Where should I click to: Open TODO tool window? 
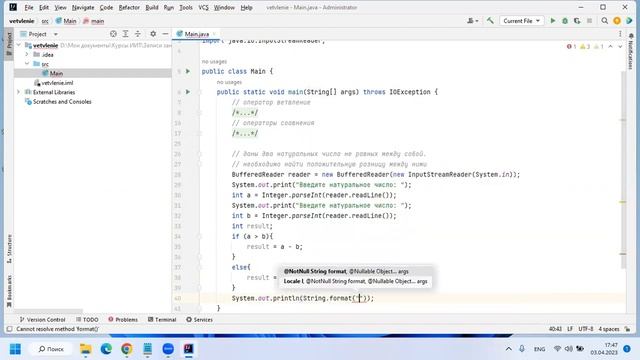[x=87, y=320]
